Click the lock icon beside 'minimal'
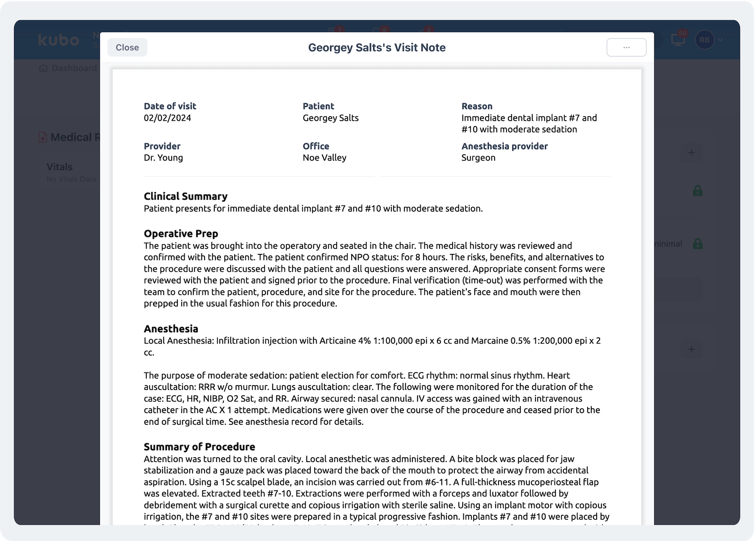The image size is (756, 541). pyautogui.click(x=698, y=244)
